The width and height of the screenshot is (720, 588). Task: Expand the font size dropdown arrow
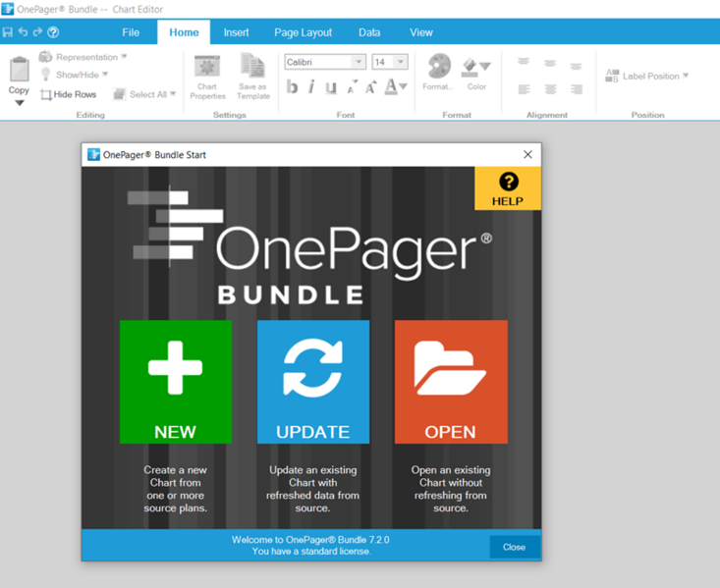(401, 62)
